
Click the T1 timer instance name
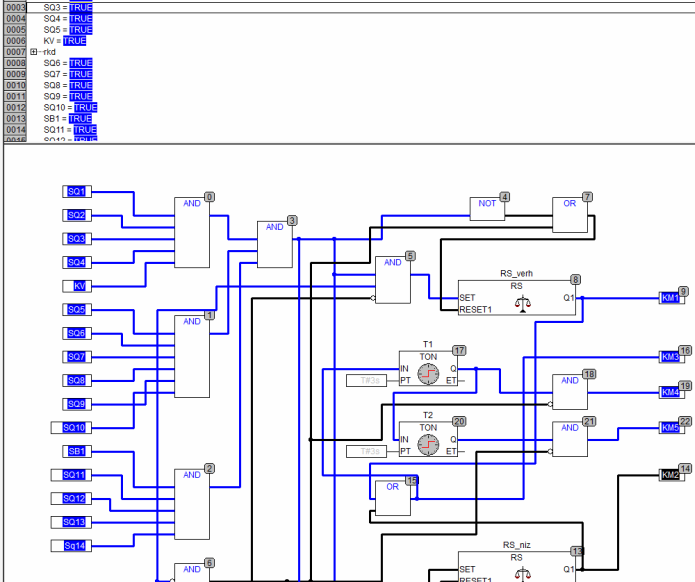(x=428, y=344)
